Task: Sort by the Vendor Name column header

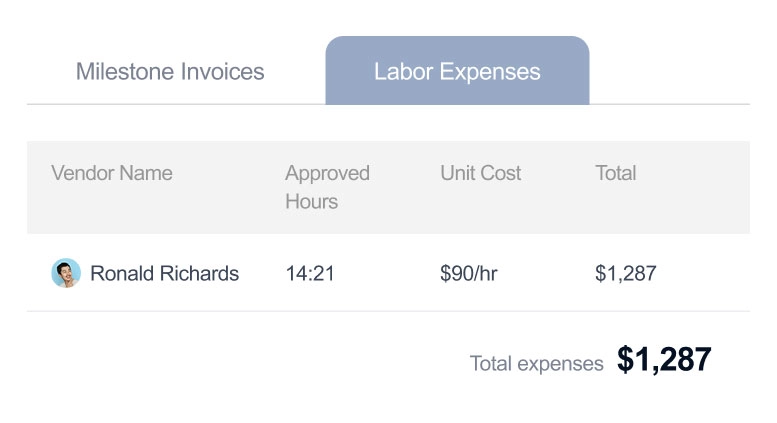Action: (112, 173)
